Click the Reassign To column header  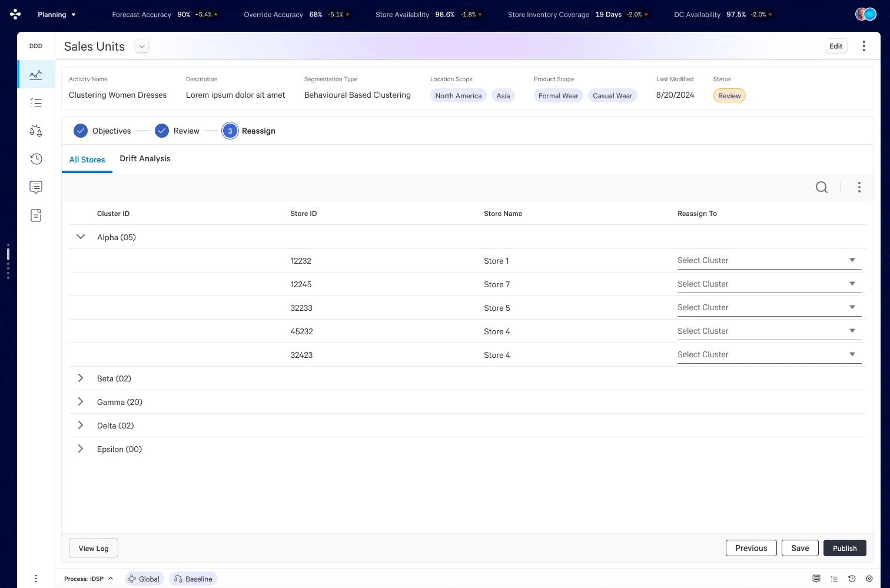tap(697, 214)
